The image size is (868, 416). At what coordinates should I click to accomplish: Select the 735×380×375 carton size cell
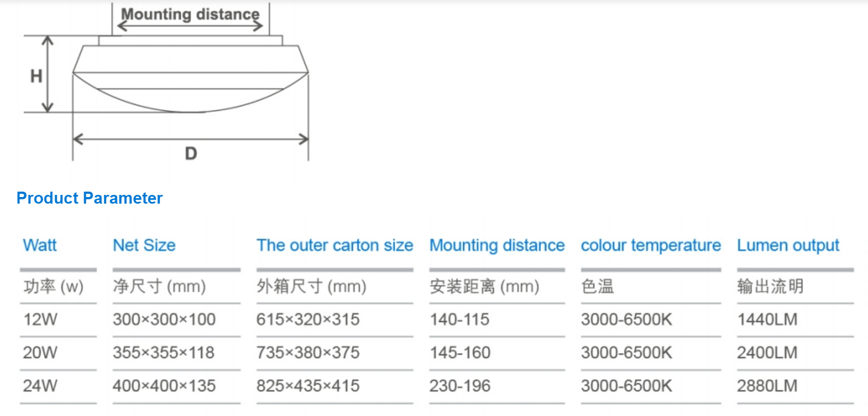point(308,353)
